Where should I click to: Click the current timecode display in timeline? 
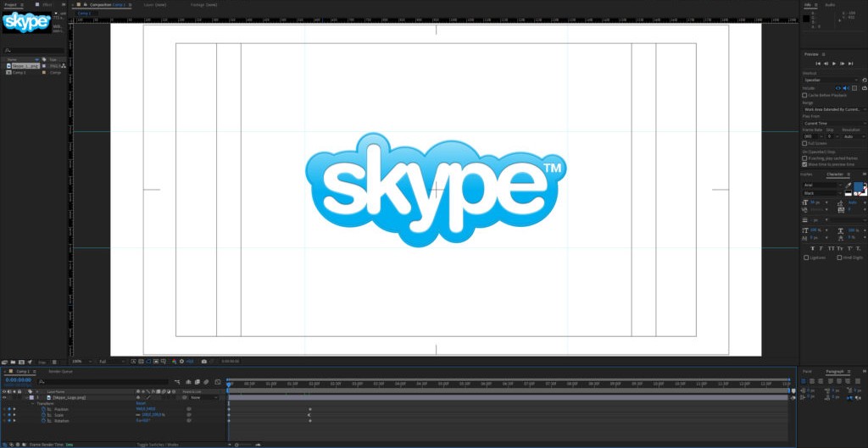pos(19,380)
